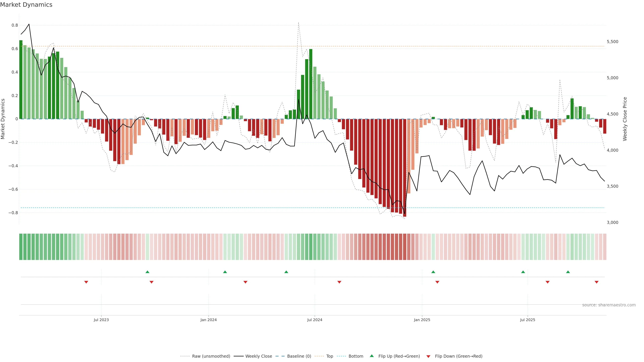Click the last red flip-down triangle marker
This screenshot has width=644, height=362.
click(x=597, y=282)
